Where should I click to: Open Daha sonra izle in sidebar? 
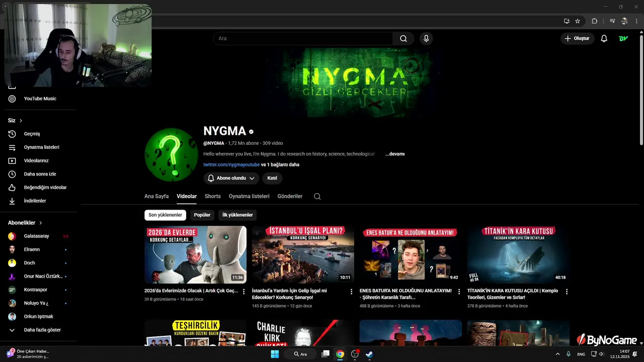click(x=38, y=174)
